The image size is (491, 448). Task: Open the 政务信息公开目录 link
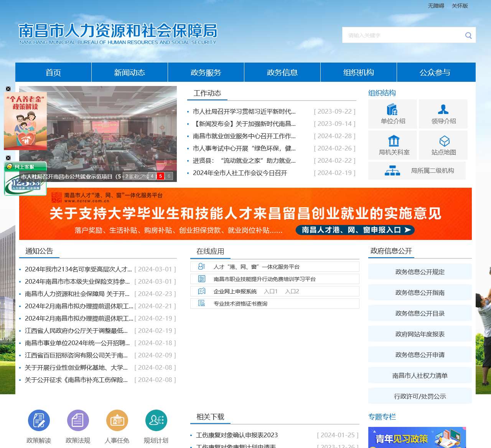tap(420, 313)
